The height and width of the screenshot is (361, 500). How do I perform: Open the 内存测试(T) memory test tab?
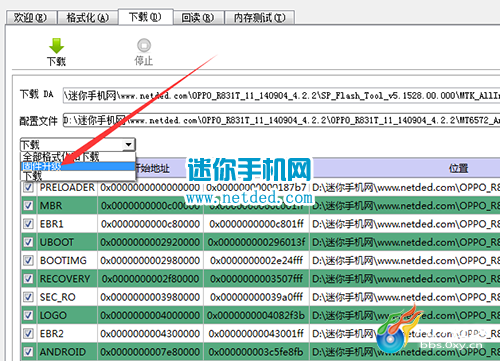[x=260, y=18]
